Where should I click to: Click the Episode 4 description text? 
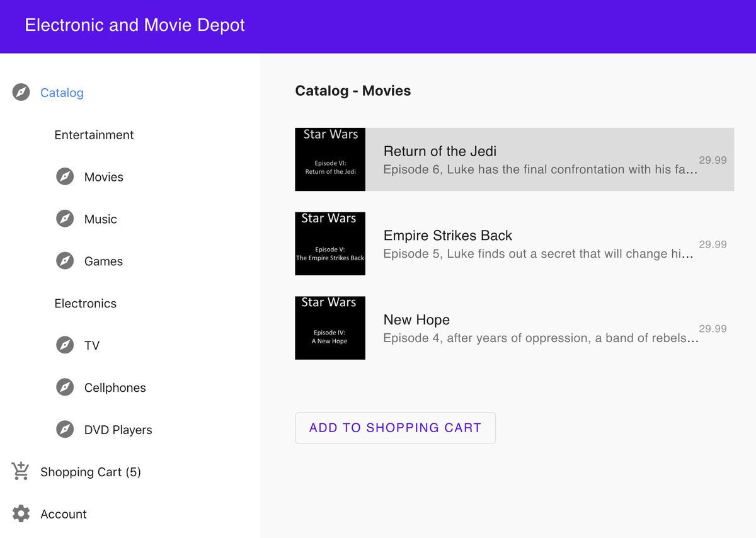541,338
